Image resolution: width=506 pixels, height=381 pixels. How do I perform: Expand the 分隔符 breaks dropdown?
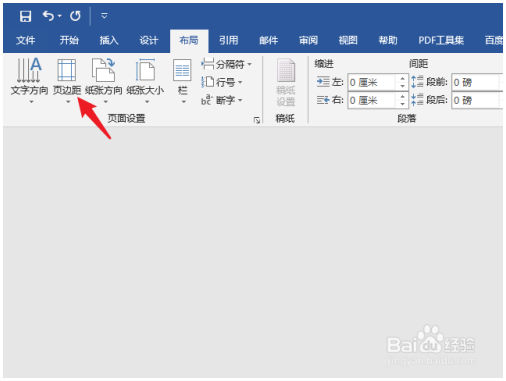226,64
